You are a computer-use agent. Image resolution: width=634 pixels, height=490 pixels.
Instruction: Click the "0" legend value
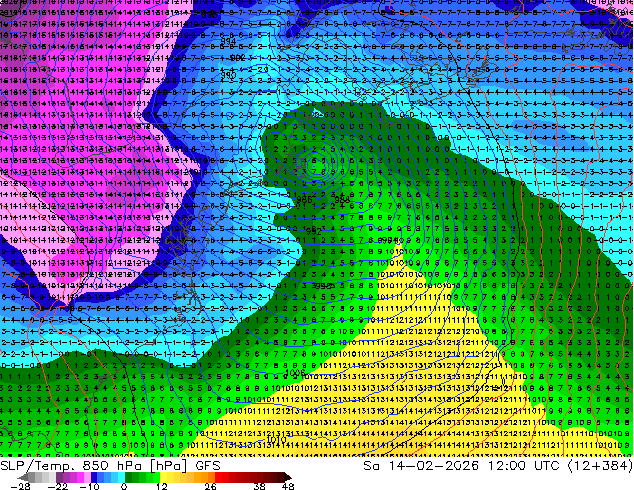coord(124,486)
